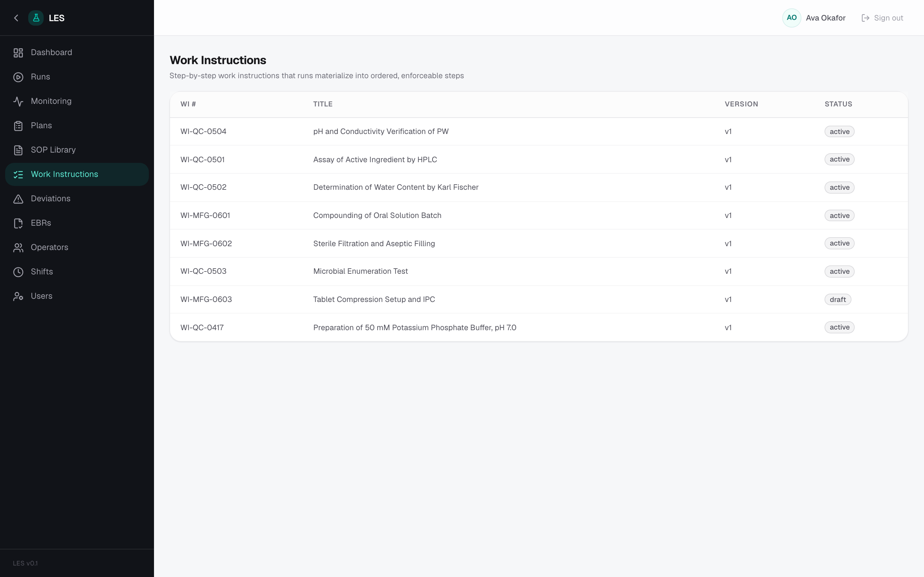Select the Monitoring pulse icon

18,102
